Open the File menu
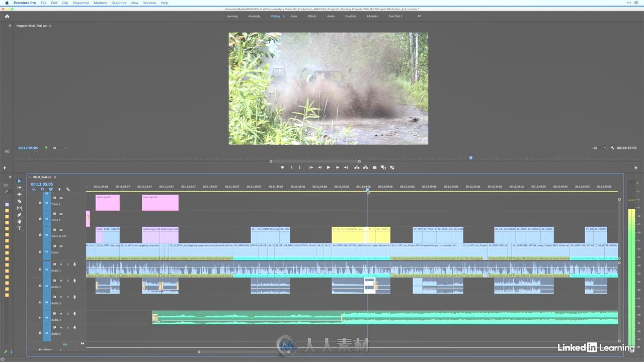 [x=44, y=3]
